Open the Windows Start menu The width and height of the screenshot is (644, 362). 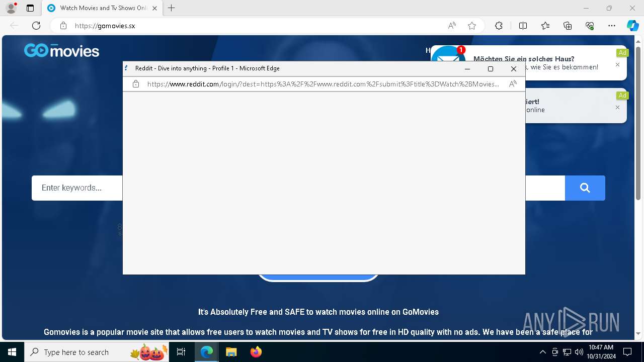(x=12, y=352)
